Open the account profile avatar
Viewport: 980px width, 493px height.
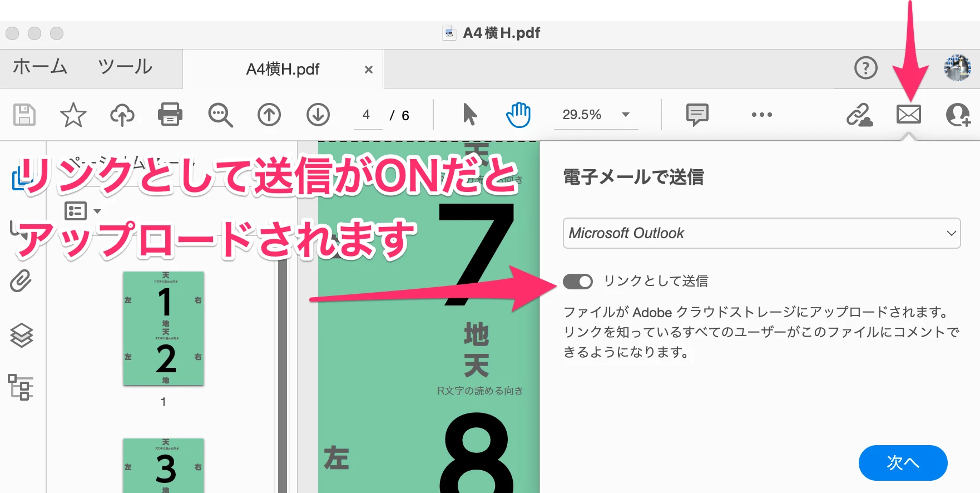coord(958,68)
